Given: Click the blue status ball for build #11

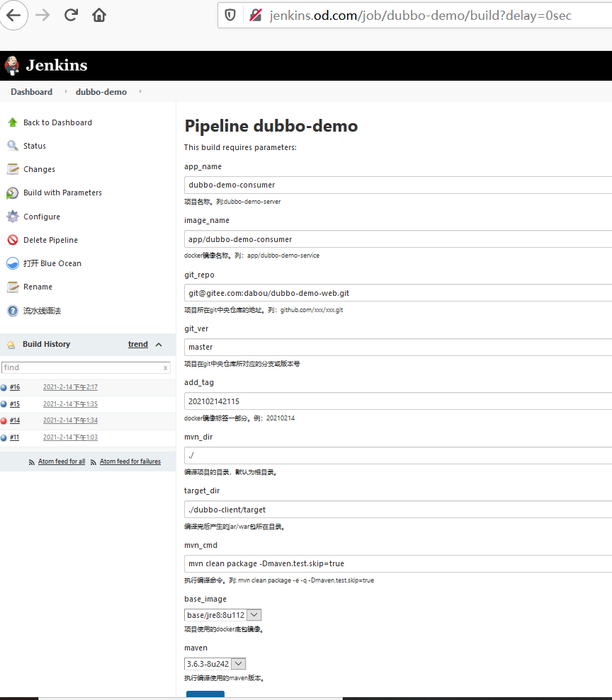Looking at the screenshot, I should 4,437.
